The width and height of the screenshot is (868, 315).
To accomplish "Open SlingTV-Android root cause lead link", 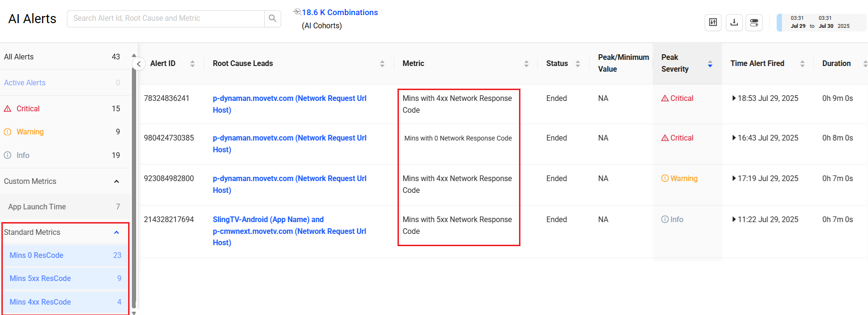I will point(268,220).
